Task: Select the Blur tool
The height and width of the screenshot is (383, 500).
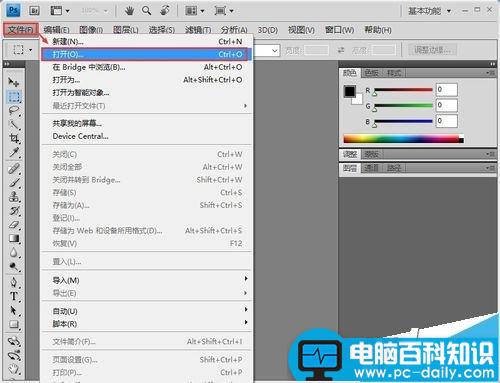Action: [x=14, y=253]
